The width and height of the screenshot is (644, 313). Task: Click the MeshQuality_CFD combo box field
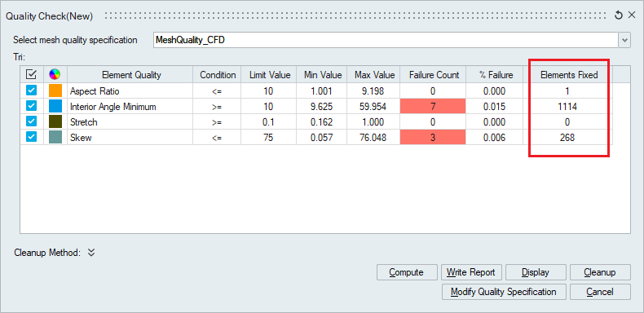tap(386, 40)
